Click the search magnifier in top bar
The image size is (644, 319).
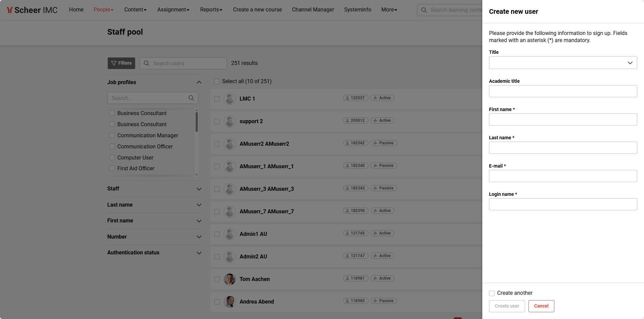click(x=424, y=10)
